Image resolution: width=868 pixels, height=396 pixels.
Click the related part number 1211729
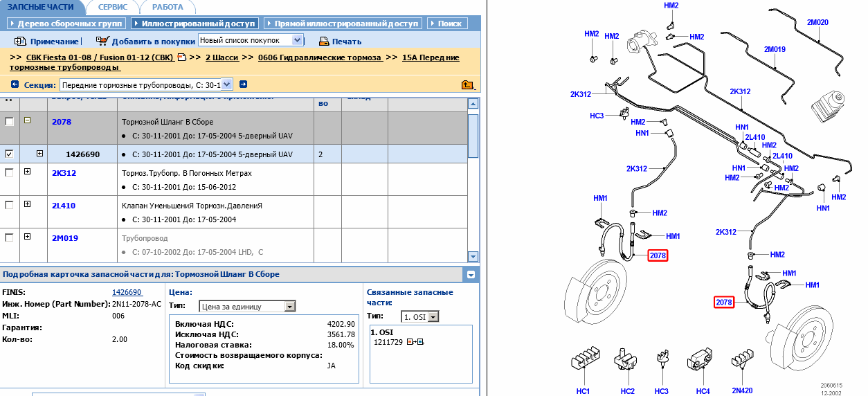tap(389, 342)
